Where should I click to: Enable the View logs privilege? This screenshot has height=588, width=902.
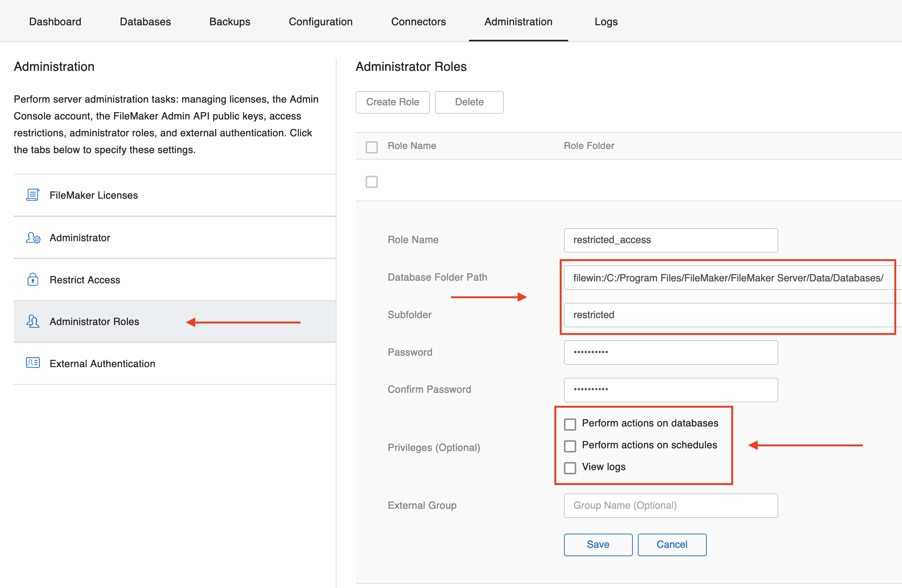click(x=570, y=467)
